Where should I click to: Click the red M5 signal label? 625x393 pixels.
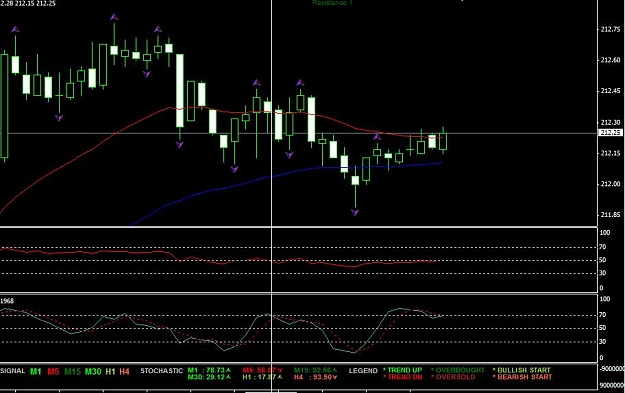point(53,371)
